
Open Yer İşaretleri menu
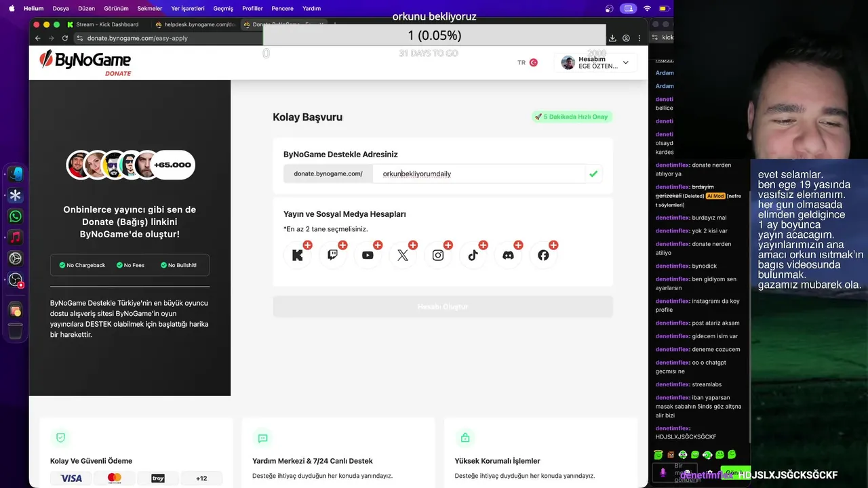click(x=188, y=8)
